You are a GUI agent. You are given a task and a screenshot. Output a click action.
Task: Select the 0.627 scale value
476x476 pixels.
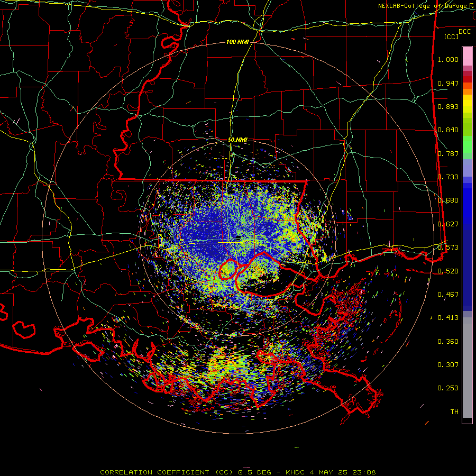pos(448,224)
